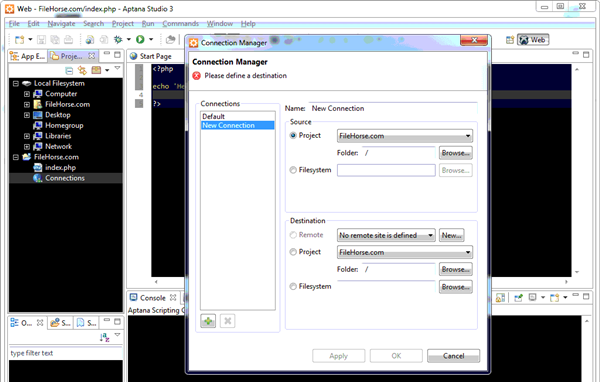The height and width of the screenshot is (382, 600).
Task: Switch to the Start Page tab
Action: (x=151, y=56)
